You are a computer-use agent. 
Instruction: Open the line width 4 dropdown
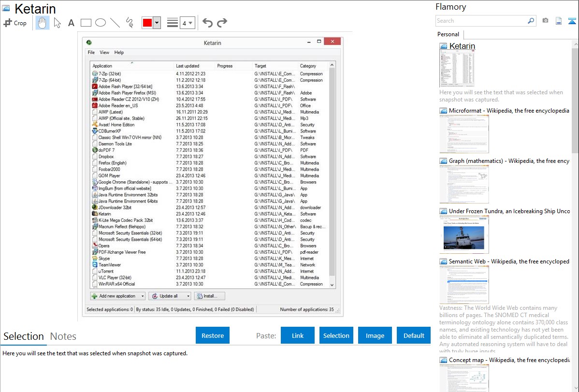coord(188,23)
